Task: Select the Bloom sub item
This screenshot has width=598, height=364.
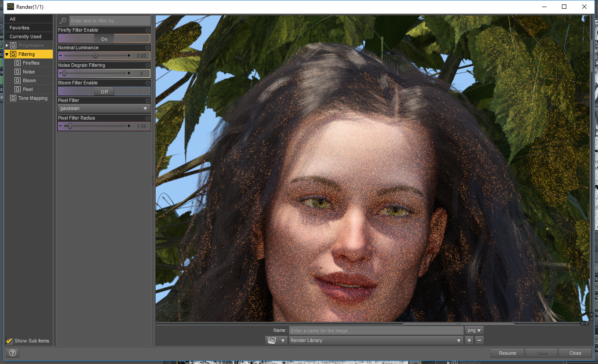Action: 29,80
